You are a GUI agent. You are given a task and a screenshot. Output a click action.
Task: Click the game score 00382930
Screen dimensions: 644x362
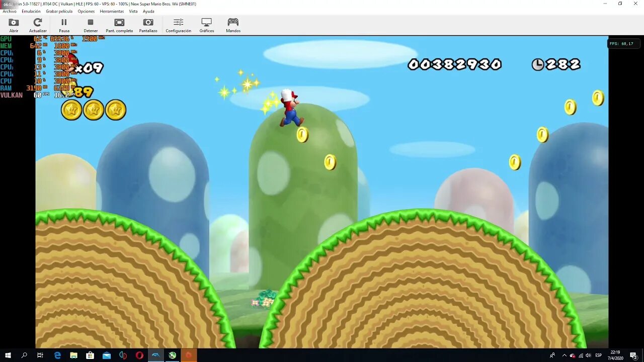click(454, 64)
